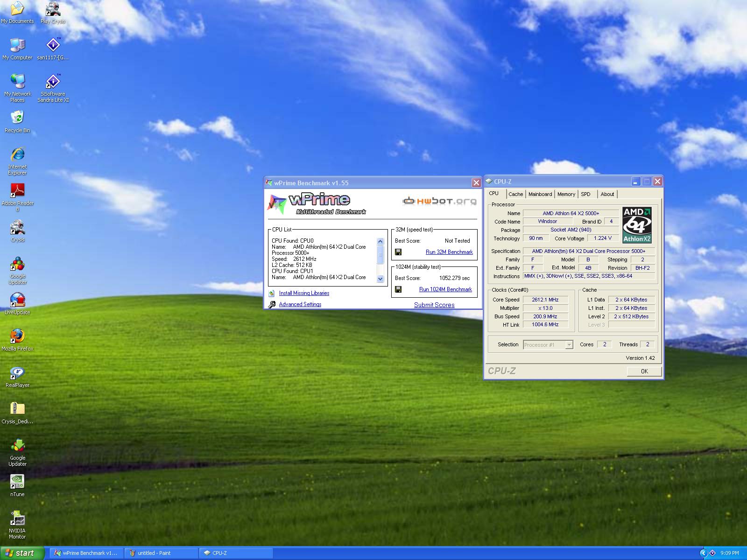The image size is (747, 560).
Task: Select the Crysis_Dedi... zip archive icon
Action: 17,413
